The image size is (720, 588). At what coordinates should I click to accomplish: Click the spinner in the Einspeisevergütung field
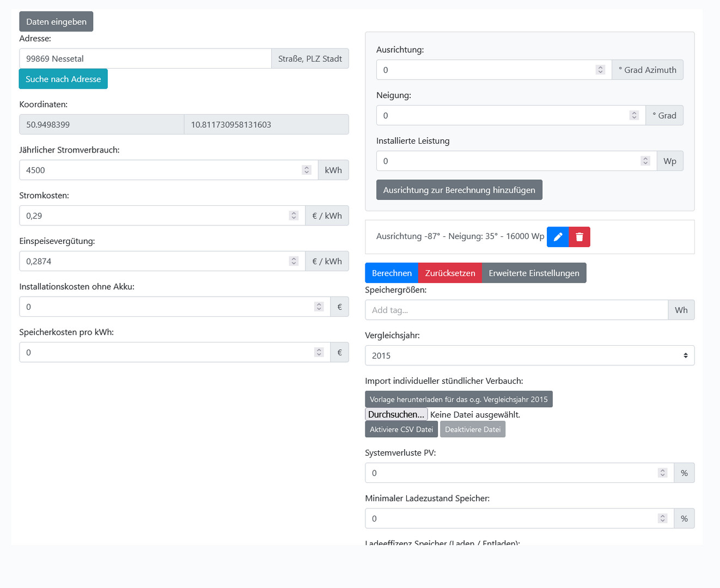pyautogui.click(x=294, y=261)
